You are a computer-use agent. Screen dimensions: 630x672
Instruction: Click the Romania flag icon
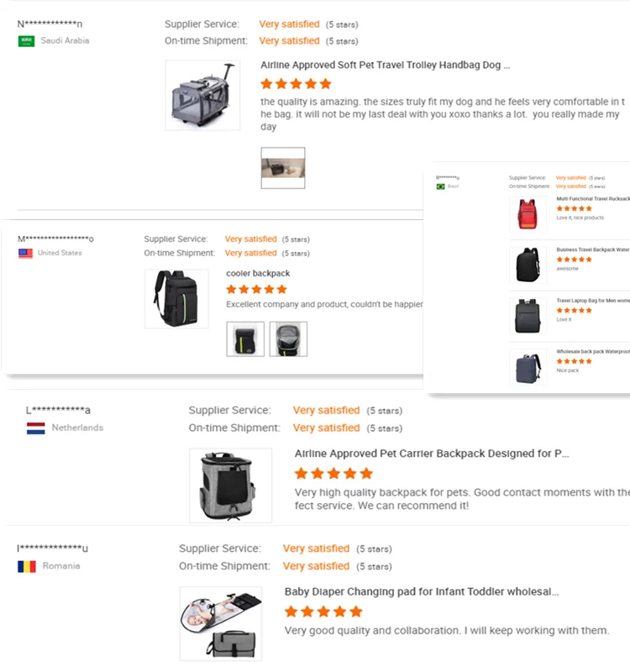[x=27, y=566]
